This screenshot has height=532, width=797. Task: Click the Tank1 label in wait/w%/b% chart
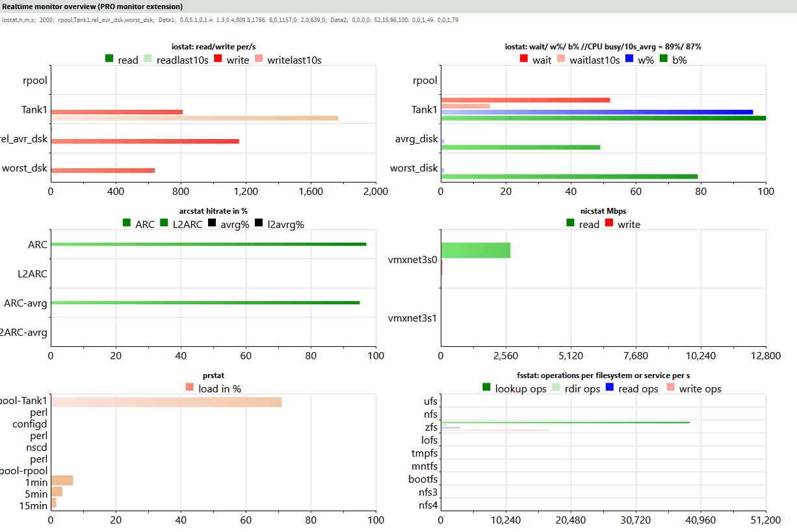(425, 109)
